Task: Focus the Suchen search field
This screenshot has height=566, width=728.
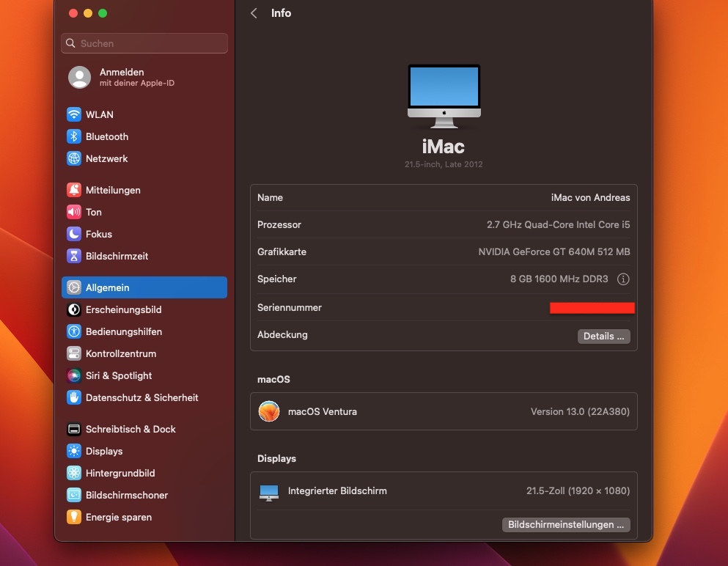Action: click(x=144, y=43)
